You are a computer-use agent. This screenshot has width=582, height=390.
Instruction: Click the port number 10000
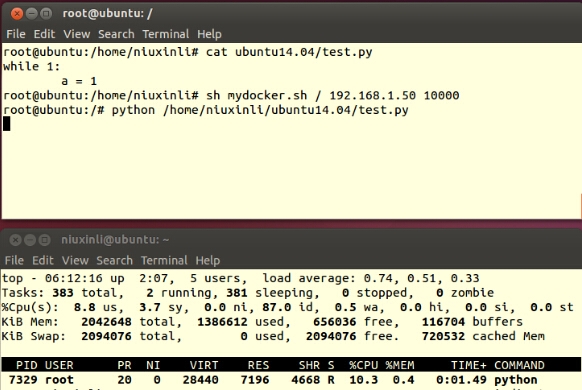(x=441, y=96)
